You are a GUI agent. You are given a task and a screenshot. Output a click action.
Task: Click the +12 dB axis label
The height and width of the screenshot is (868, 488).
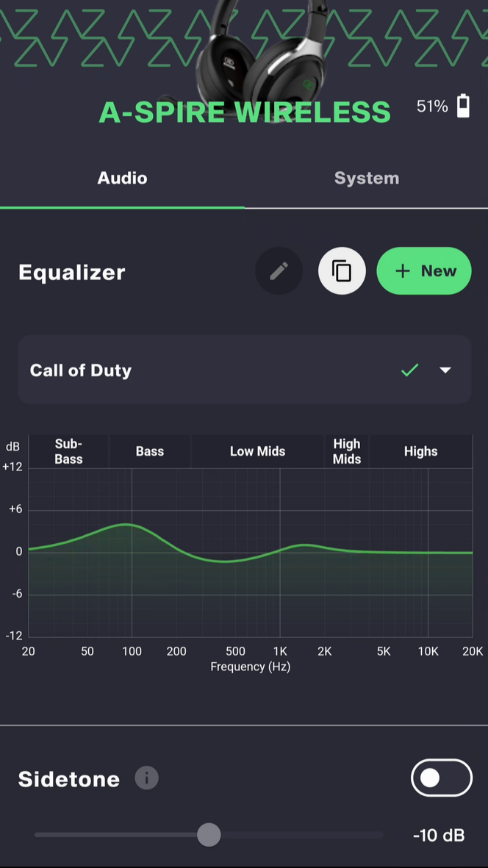[12, 467]
